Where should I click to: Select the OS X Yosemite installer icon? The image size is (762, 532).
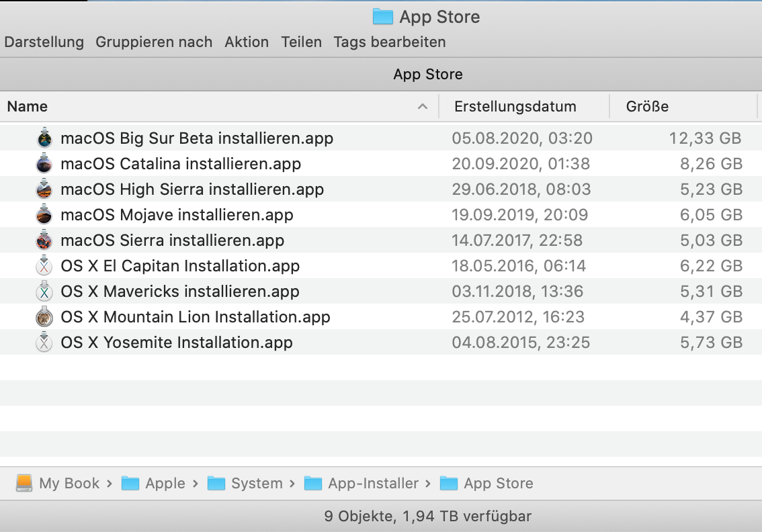[x=44, y=343]
